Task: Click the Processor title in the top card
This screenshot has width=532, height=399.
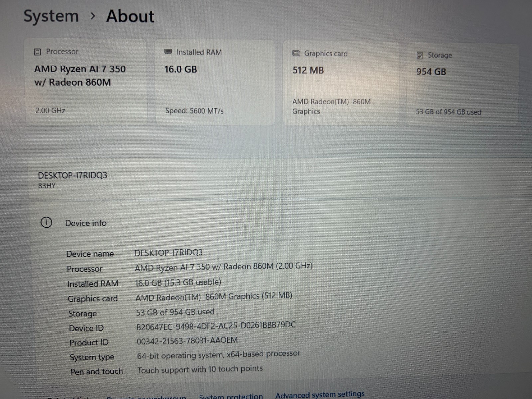Action: tap(62, 52)
